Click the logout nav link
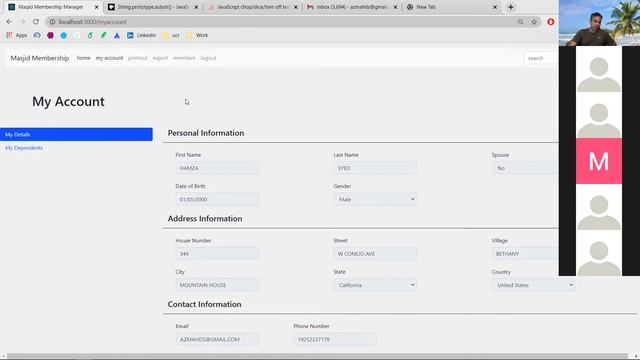This screenshot has height=360, width=640. (x=208, y=58)
